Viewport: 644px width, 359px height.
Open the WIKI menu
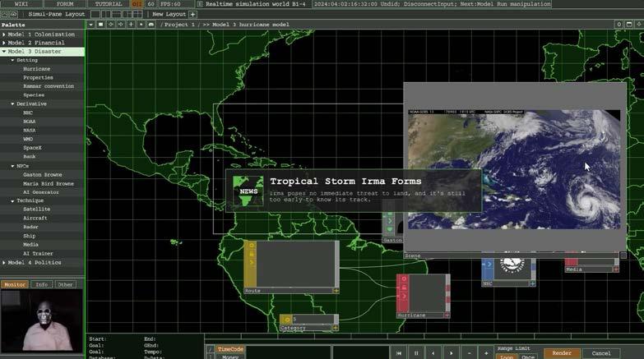(x=21, y=4)
